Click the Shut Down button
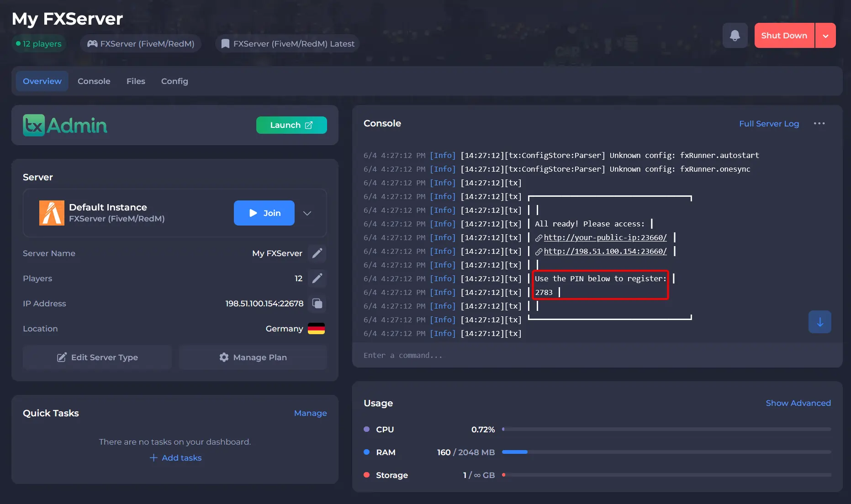The image size is (851, 504). click(x=784, y=36)
